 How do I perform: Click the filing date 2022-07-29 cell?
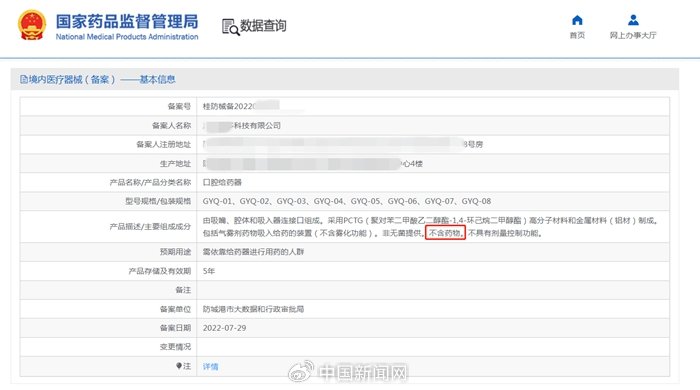click(433, 328)
